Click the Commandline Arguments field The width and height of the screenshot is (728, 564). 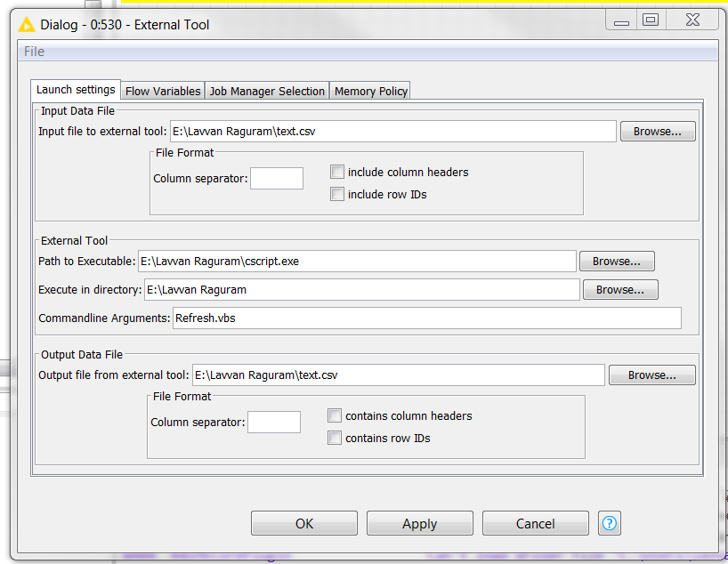click(x=426, y=318)
